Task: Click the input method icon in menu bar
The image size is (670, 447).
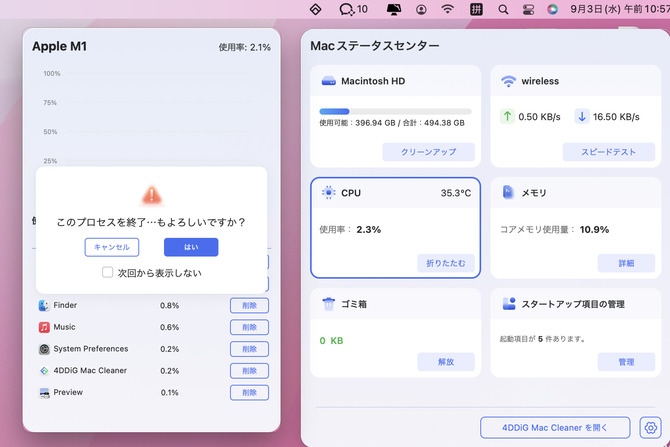Action: tap(476, 9)
